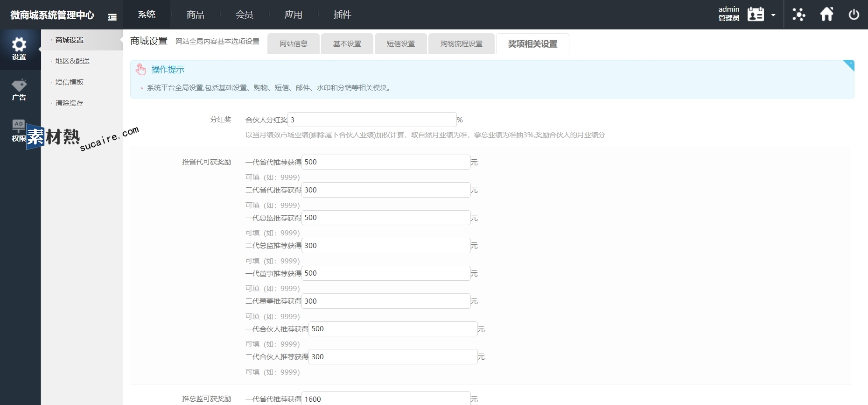Click the admin profile card icon

click(756, 14)
